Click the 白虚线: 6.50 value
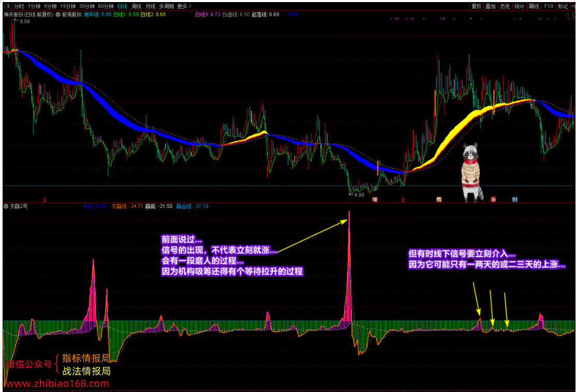This screenshot has width=576, height=392. 236,14
